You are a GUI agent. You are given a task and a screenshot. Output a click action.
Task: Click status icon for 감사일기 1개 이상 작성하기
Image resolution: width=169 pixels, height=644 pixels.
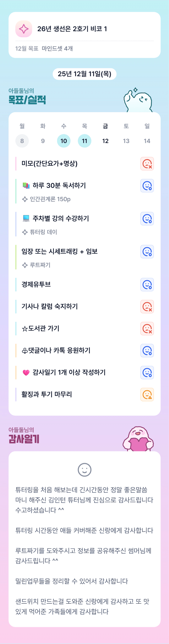pos(147,373)
